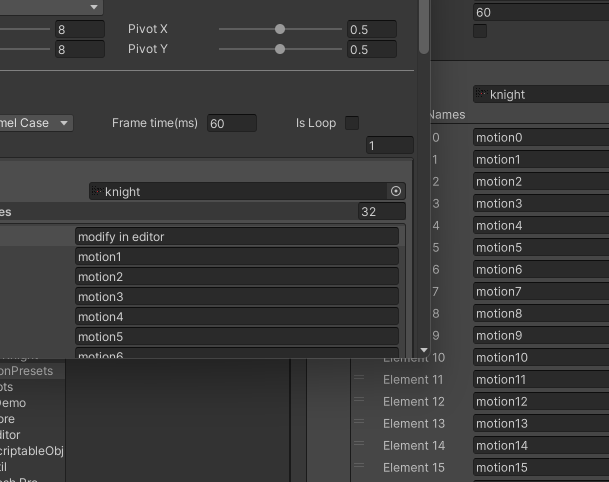Click motion1 field in right inspector
Screen dimensions: 609x482
coord(541,160)
